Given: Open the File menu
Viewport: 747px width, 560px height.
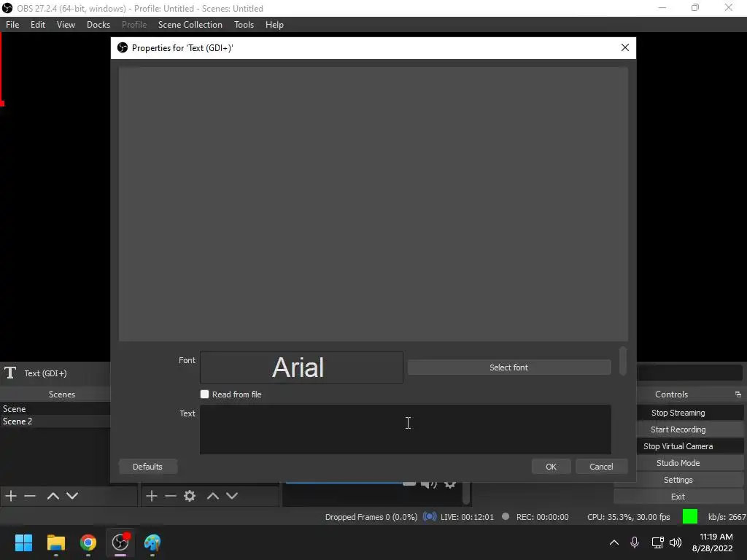Looking at the screenshot, I should [x=12, y=25].
